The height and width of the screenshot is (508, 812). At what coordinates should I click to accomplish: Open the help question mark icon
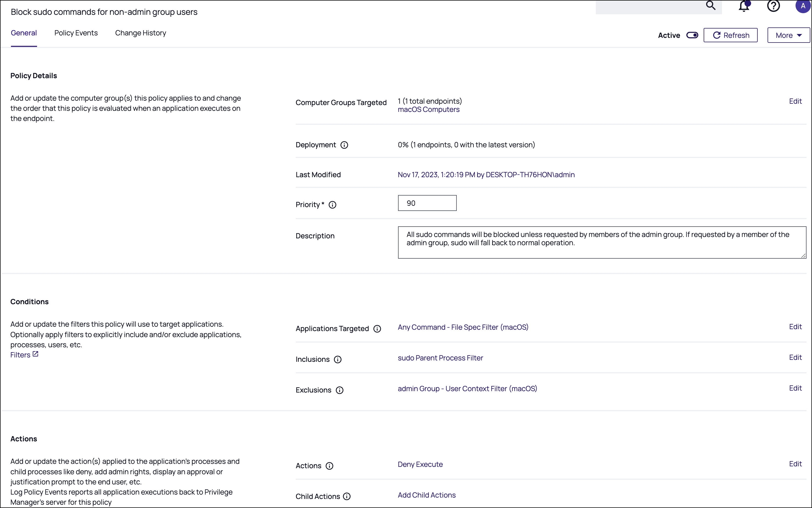coord(773,6)
